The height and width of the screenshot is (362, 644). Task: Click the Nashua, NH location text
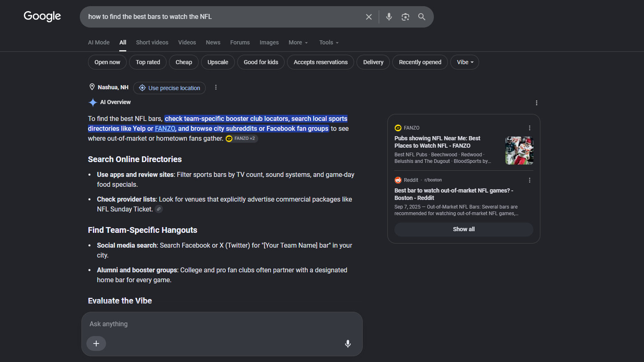tap(113, 87)
